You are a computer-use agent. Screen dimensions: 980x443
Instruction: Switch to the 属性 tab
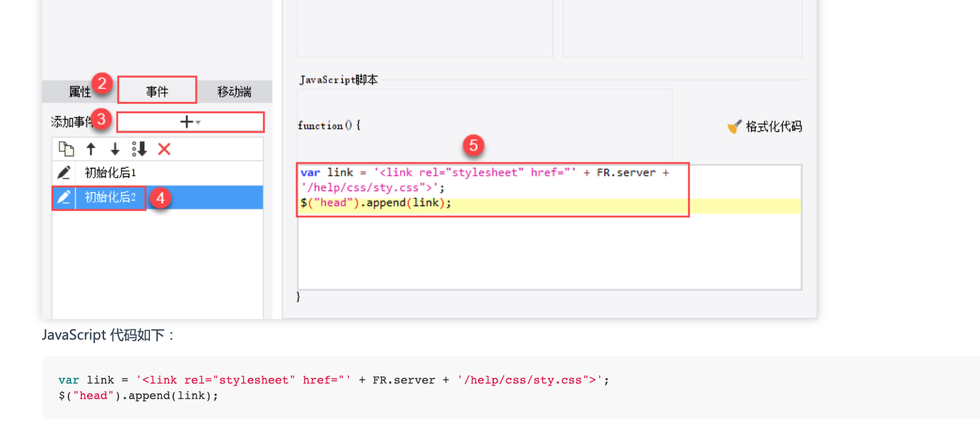tap(80, 92)
